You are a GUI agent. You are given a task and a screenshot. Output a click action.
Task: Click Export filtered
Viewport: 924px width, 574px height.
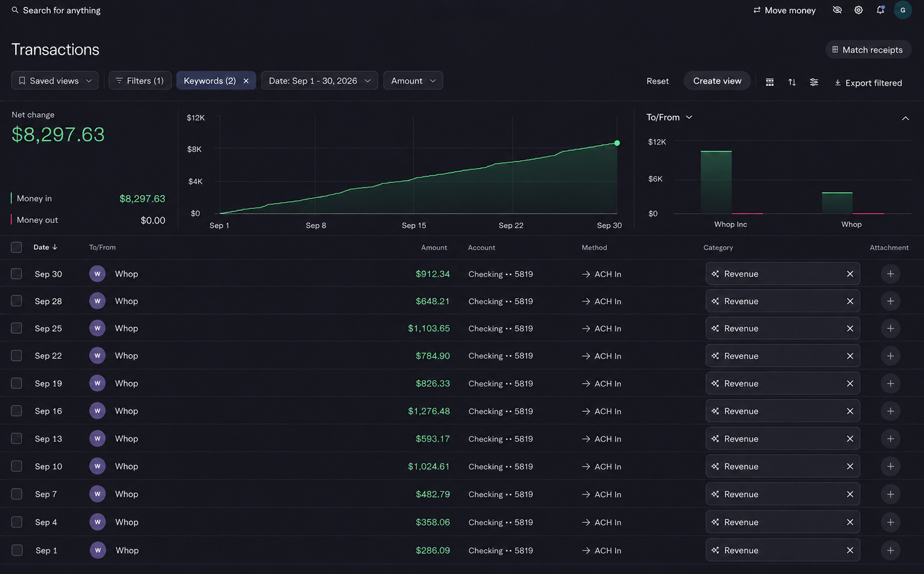(868, 83)
